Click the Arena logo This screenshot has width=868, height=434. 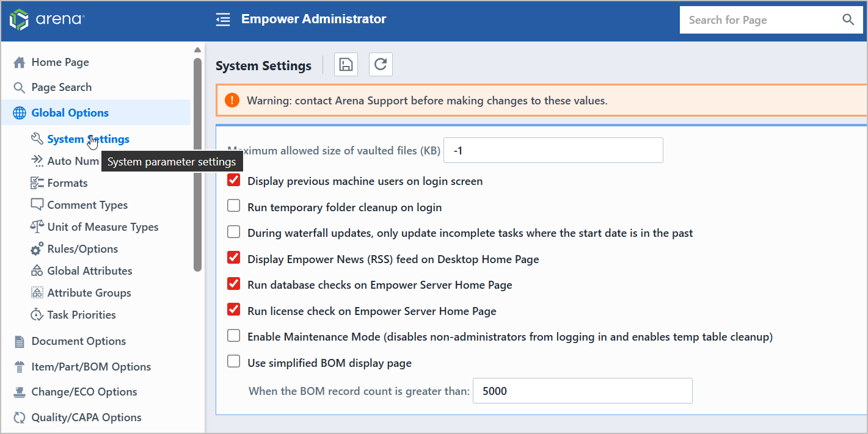coord(47,20)
